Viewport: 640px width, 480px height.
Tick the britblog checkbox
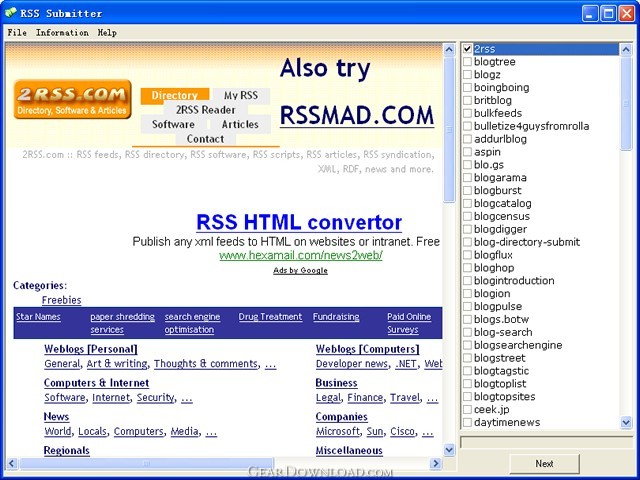coord(467,100)
